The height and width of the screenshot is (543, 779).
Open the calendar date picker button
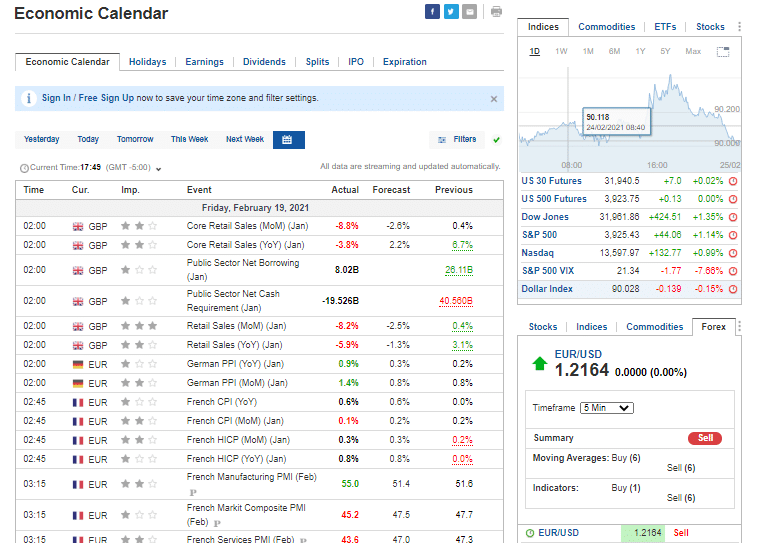(289, 140)
